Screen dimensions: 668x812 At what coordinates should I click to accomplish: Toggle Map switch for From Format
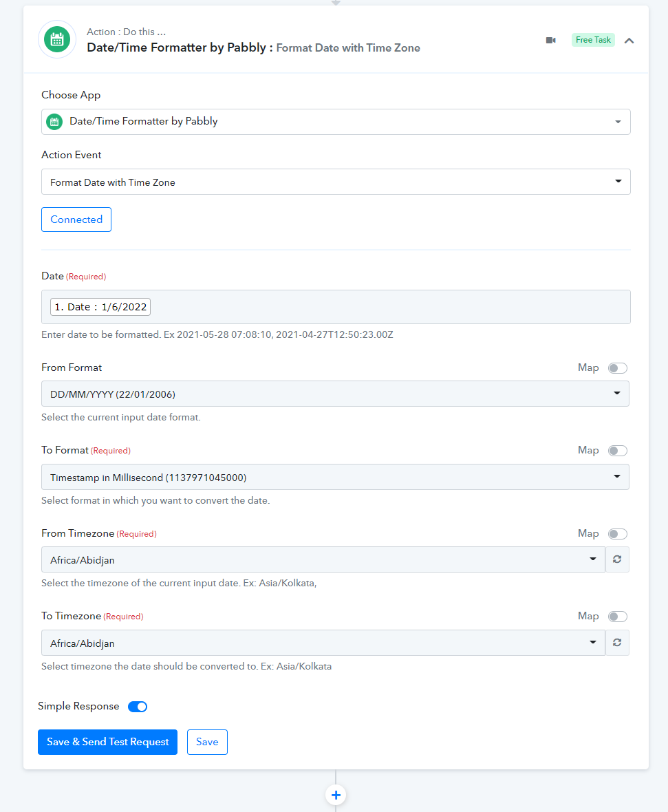pos(617,368)
